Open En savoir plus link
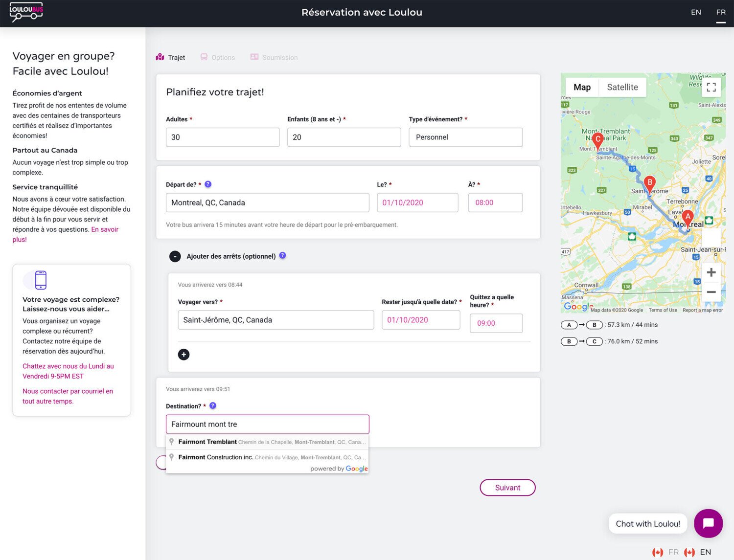The height and width of the screenshot is (560, 734). click(x=65, y=234)
